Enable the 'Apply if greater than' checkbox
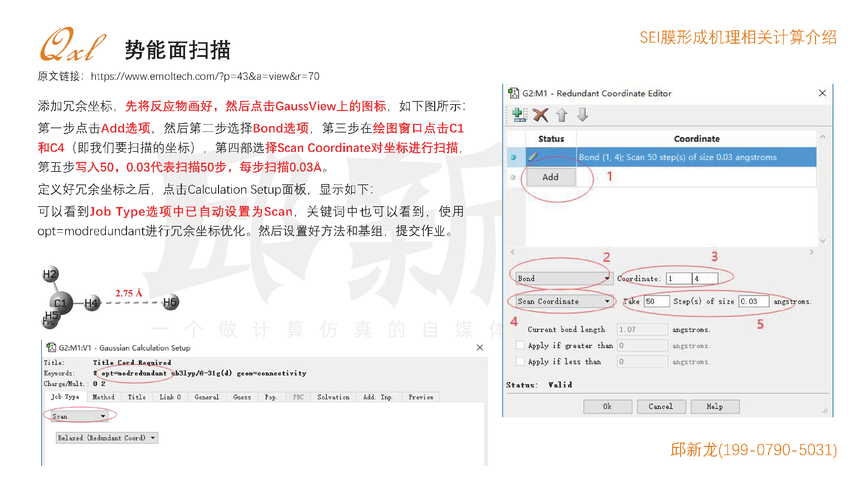This screenshot has height=482, width=859. coord(519,345)
